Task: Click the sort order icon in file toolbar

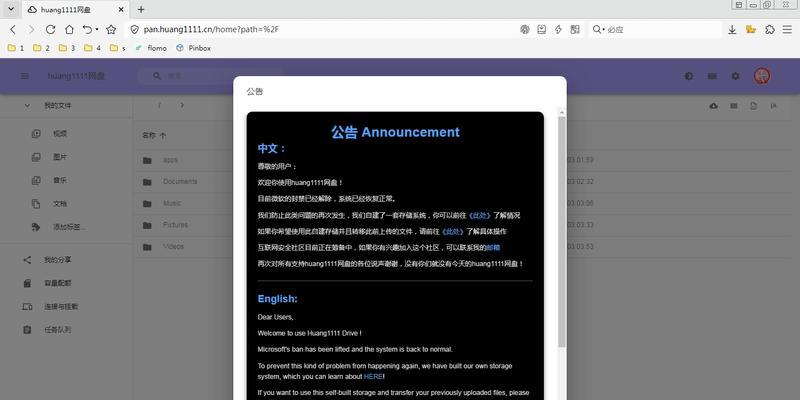Action: (773, 106)
